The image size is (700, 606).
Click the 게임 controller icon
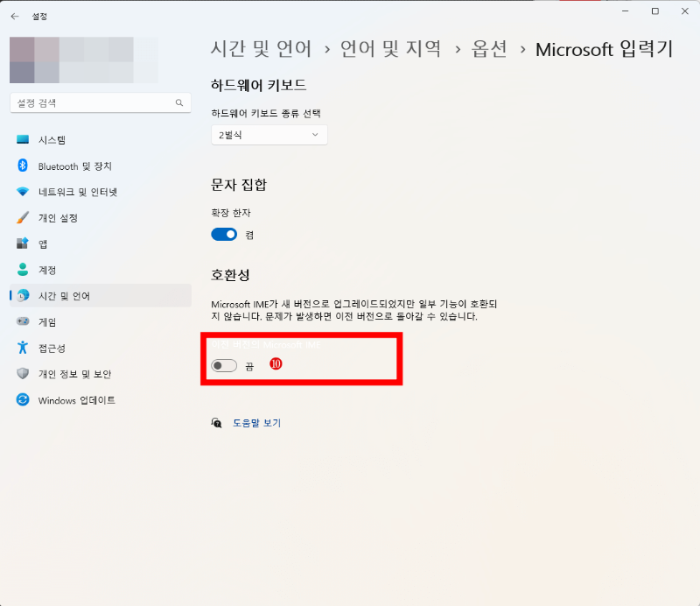pos(23,321)
